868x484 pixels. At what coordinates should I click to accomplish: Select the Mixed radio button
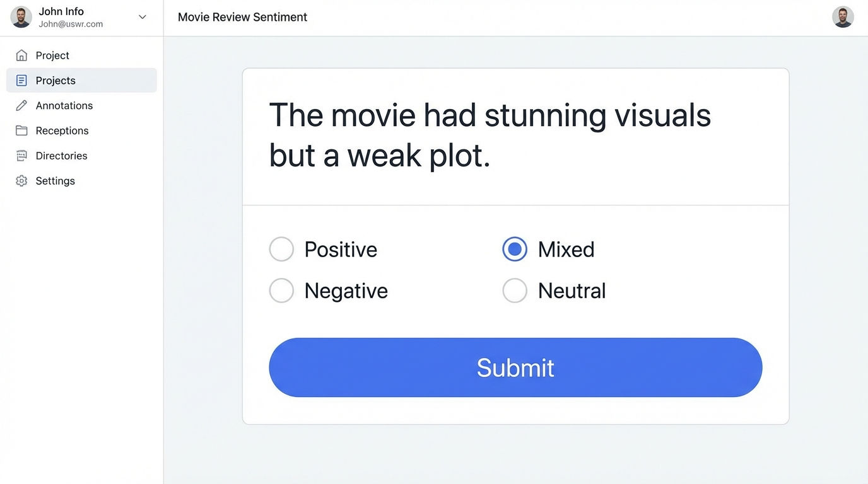click(515, 250)
